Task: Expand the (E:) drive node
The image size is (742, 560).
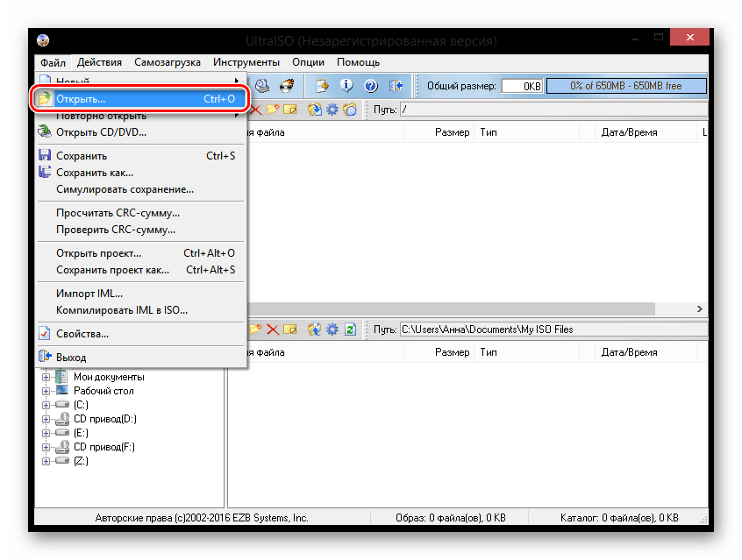Action: tap(46, 433)
